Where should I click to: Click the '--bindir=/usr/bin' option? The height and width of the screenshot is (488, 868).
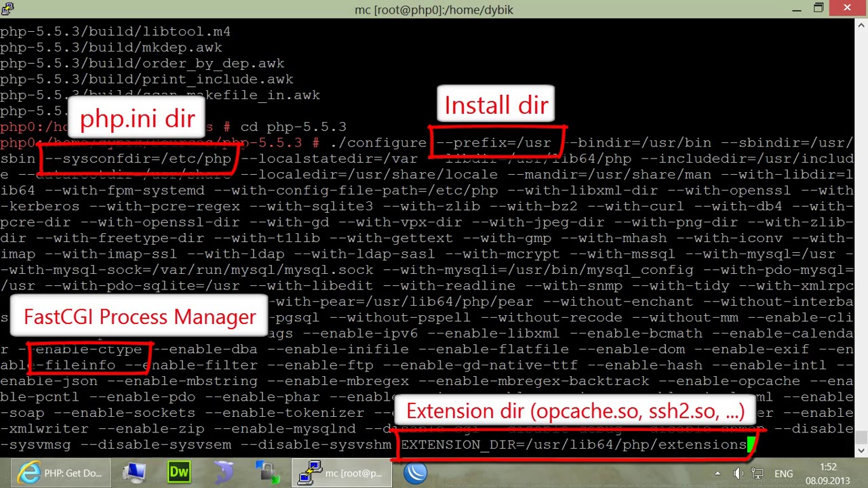tap(640, 143)
